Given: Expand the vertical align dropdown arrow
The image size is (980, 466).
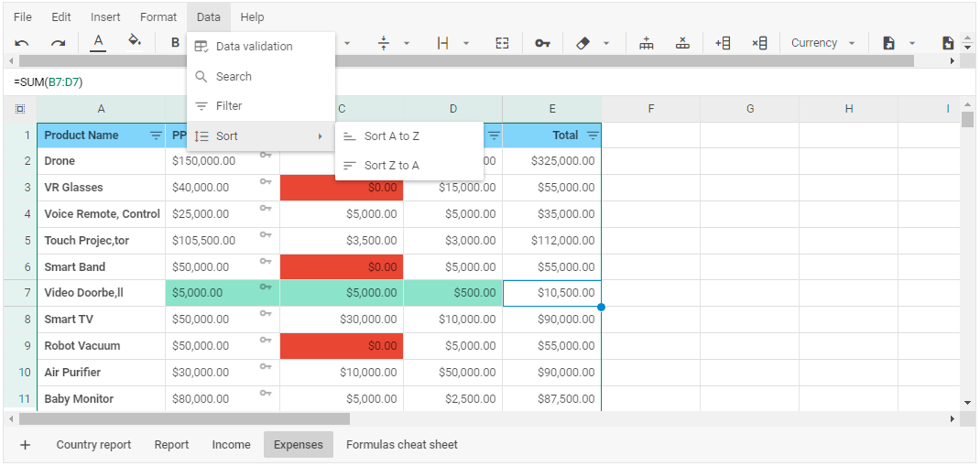Looking at the screenshot, I should pyautogui.click(x=407, y=43).
